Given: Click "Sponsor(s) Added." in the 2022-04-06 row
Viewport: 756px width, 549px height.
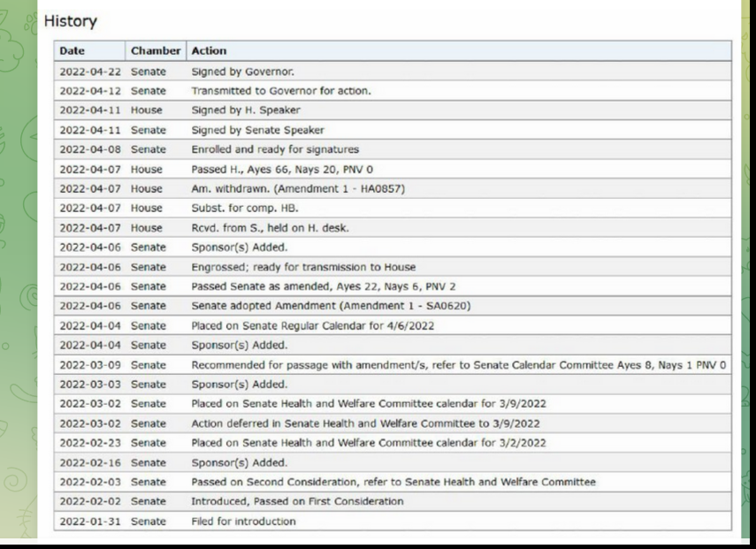Looking at the screenshot, I should pos(239,248).
